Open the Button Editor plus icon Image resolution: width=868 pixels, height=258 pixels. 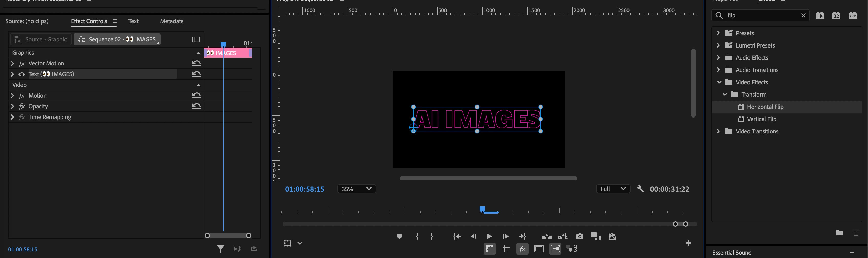coord(688,243)
